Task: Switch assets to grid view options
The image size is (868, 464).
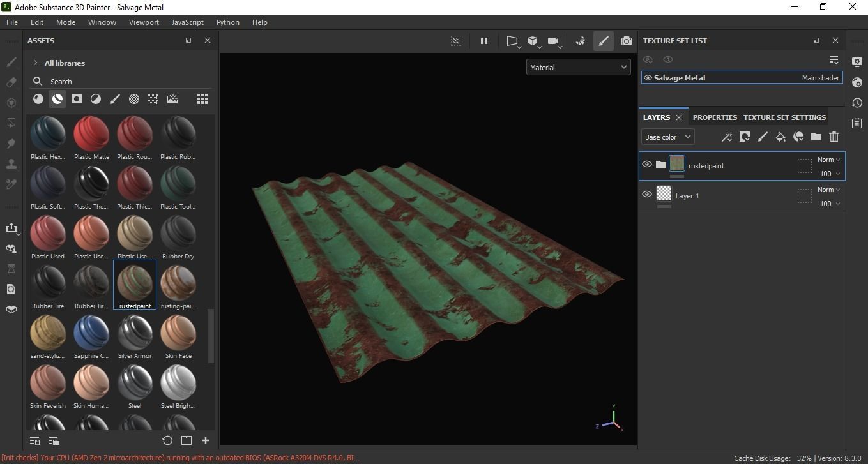Action: pyautogui.click(x=202, y=99)
